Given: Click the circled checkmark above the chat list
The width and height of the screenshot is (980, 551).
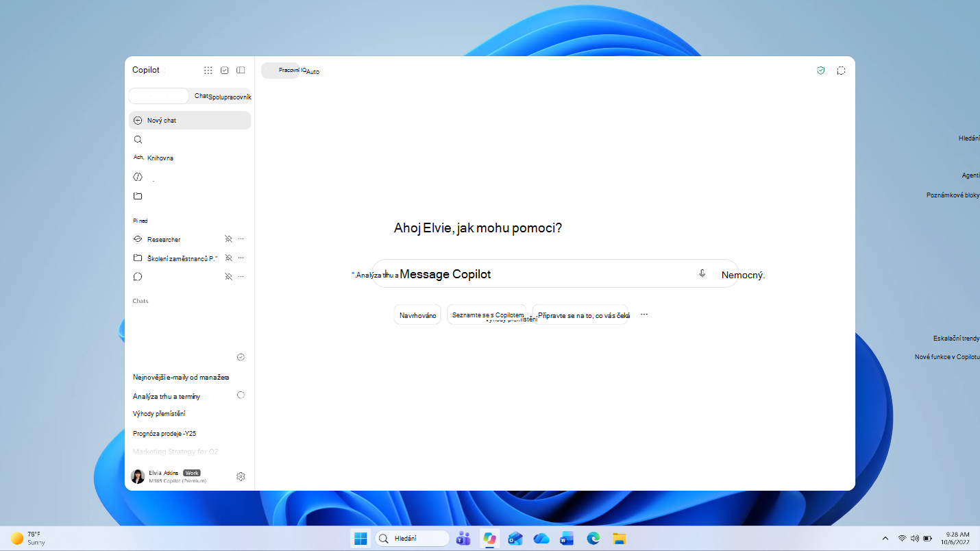Looking at the screenshot, I should point(241,357).
